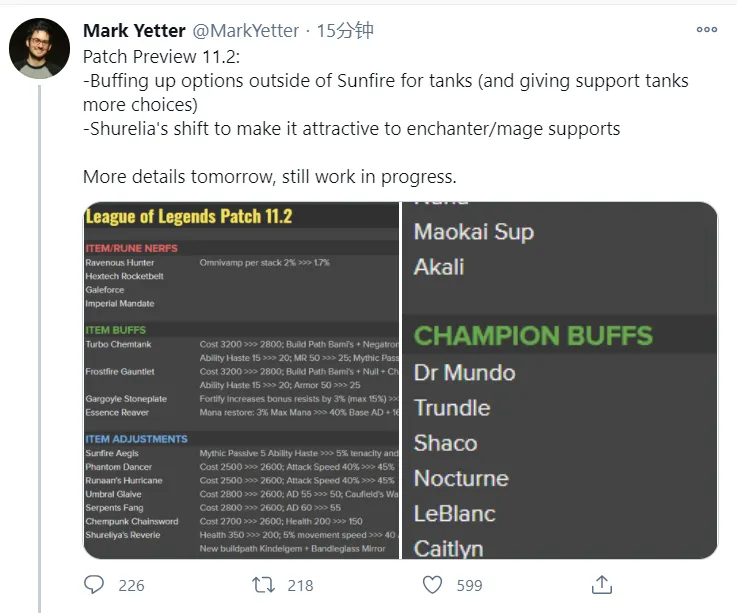
Task: Click the reply speech bubble icon
Action: point(94,585)
